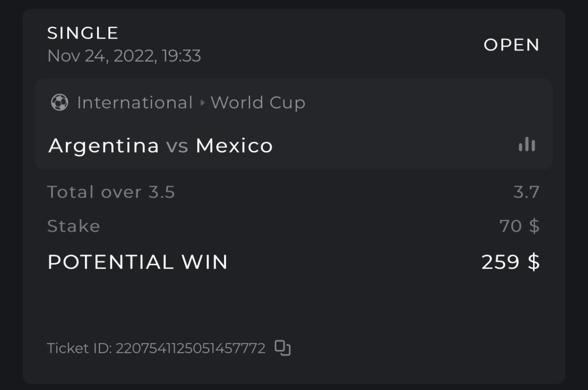The height and width of the screenshot is (390, 588).
Task: Click the SINGLE bet type heading
Action: (83, 33)
